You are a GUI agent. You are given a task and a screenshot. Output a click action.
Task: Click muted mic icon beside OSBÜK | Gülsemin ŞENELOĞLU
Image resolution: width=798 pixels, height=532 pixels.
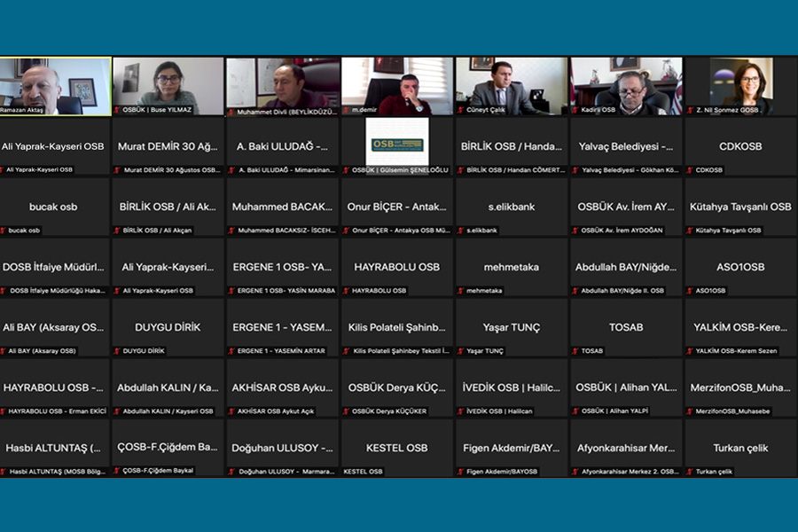pos(347,170)
